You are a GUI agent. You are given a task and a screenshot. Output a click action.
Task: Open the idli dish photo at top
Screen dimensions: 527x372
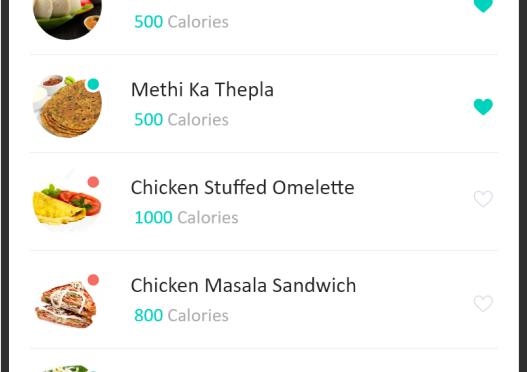pos(68,19)
